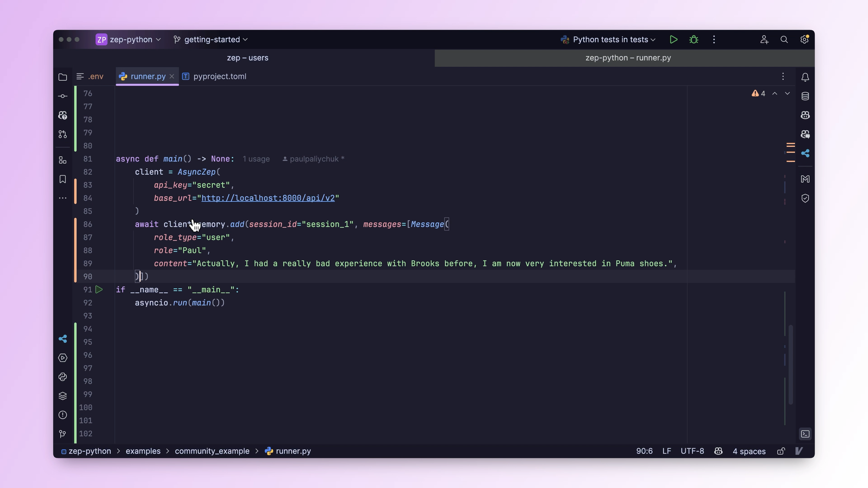Image resolution: width=868 pixels, height=488 pixels.
Task: Start debugging with the bug icon
Action: [694, 39]
